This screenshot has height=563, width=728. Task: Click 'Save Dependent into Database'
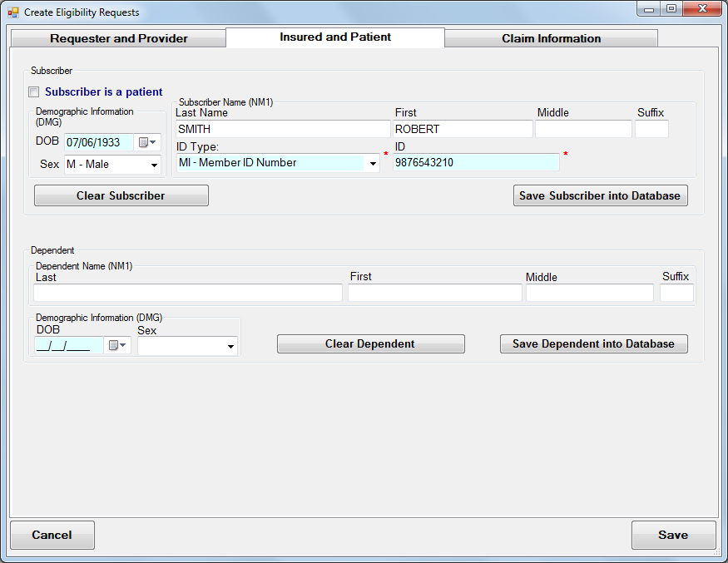tap(593, 343)
